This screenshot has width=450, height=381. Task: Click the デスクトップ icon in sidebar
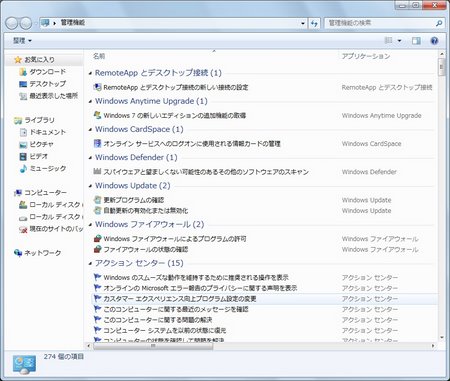pos(23,84)
